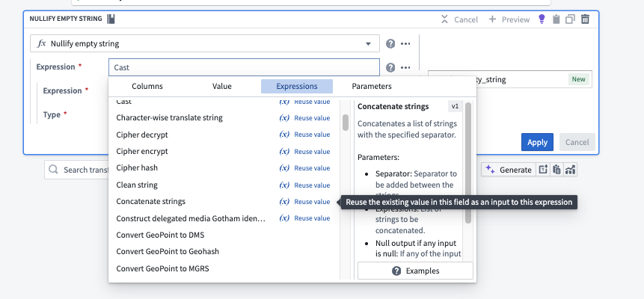The width and height of the screenshot is (644, 299).
Task: Switch to the Columns tab
Action: click(x=147, y=86)
